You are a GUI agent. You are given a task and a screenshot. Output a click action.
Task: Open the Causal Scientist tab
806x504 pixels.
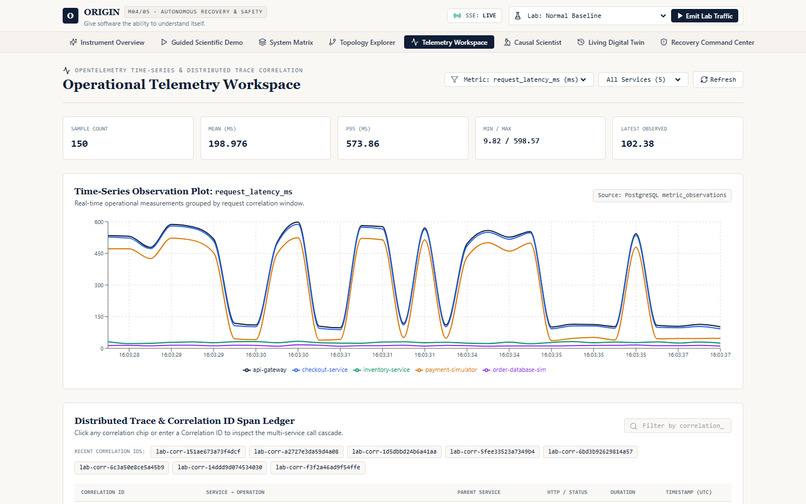click(533, 42)
